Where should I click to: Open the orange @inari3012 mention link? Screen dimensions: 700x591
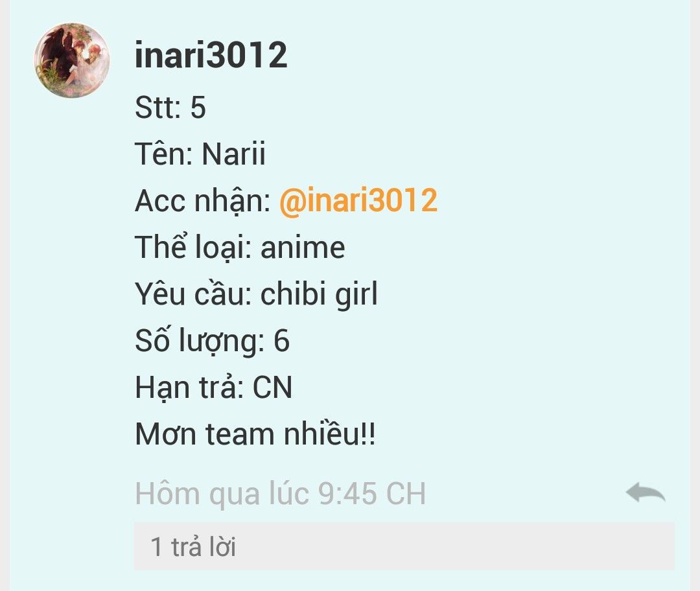358,200
